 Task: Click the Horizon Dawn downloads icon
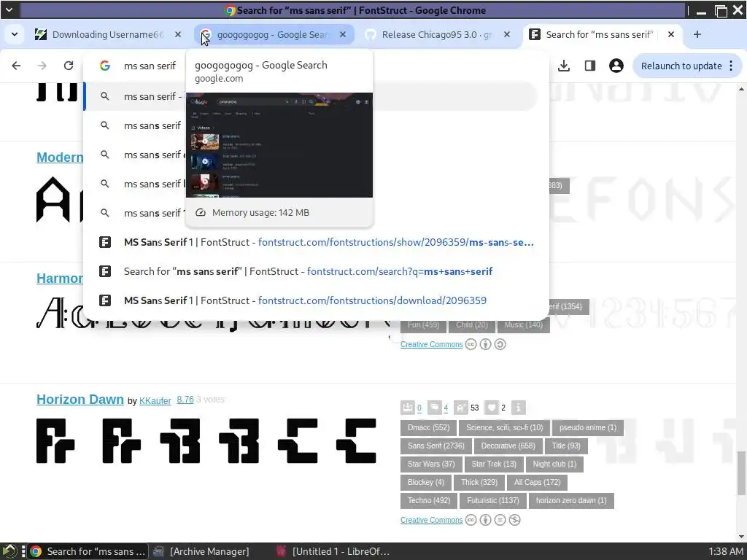408,408
